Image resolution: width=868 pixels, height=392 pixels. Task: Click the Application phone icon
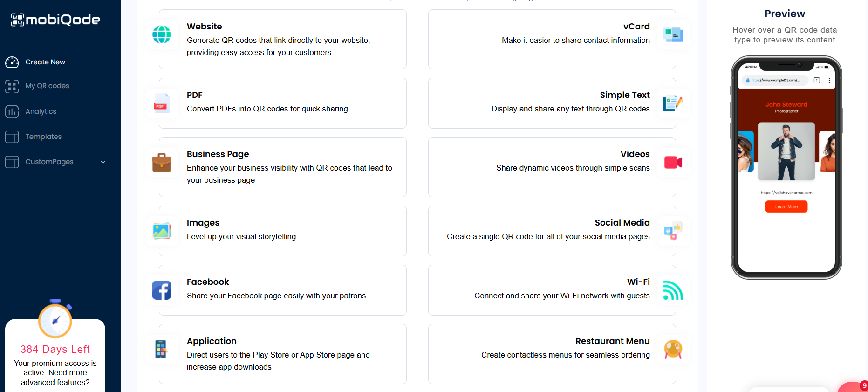(162, 349)
